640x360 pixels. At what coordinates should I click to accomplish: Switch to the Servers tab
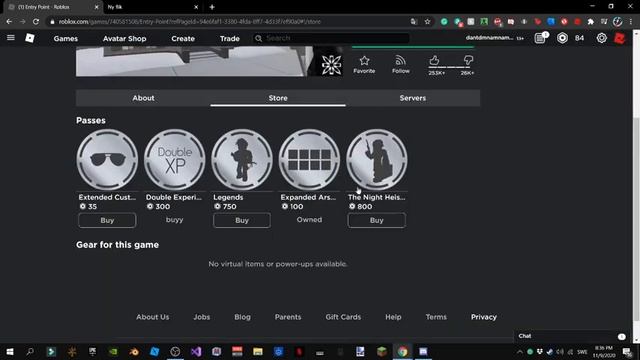click(x=413, y=98)
